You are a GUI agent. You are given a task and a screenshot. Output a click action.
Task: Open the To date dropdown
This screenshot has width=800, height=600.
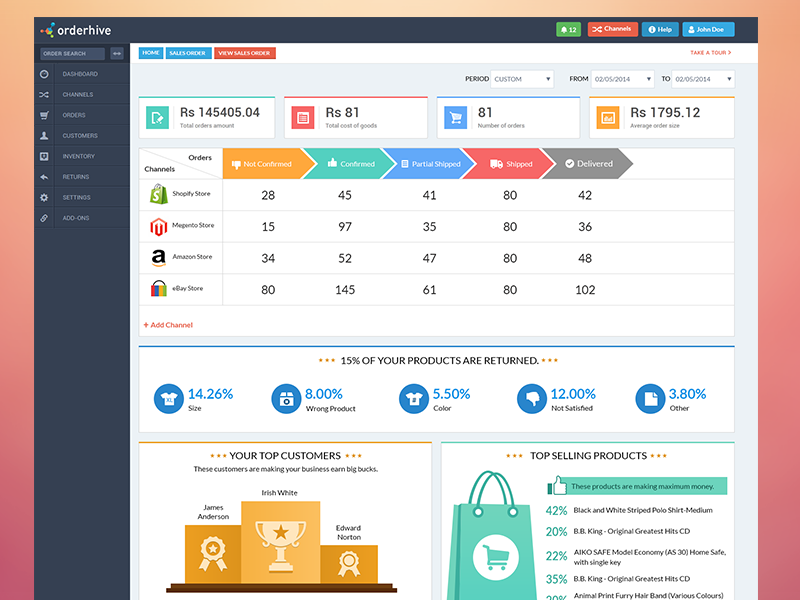703,79
